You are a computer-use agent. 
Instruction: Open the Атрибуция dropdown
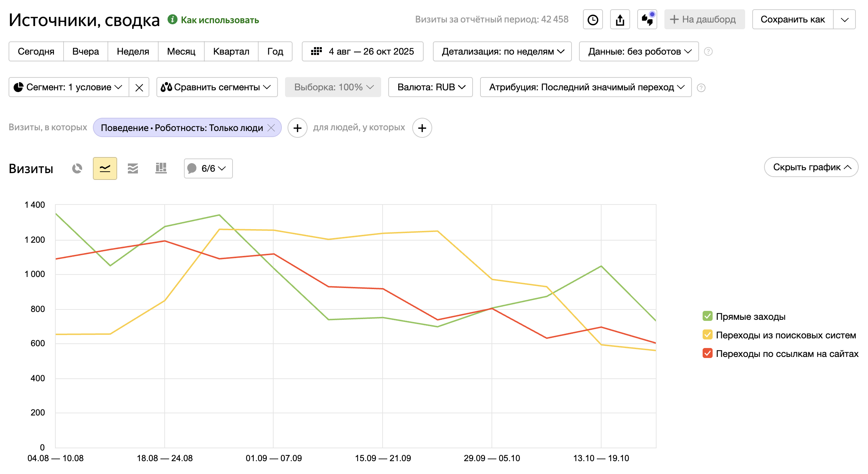[586, 87]
